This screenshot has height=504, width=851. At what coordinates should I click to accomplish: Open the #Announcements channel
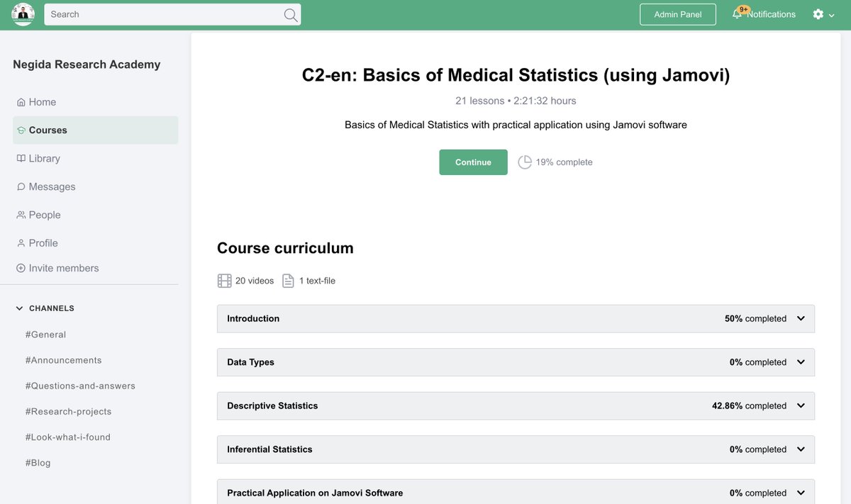pyautogui.click(x=63, y=360)
